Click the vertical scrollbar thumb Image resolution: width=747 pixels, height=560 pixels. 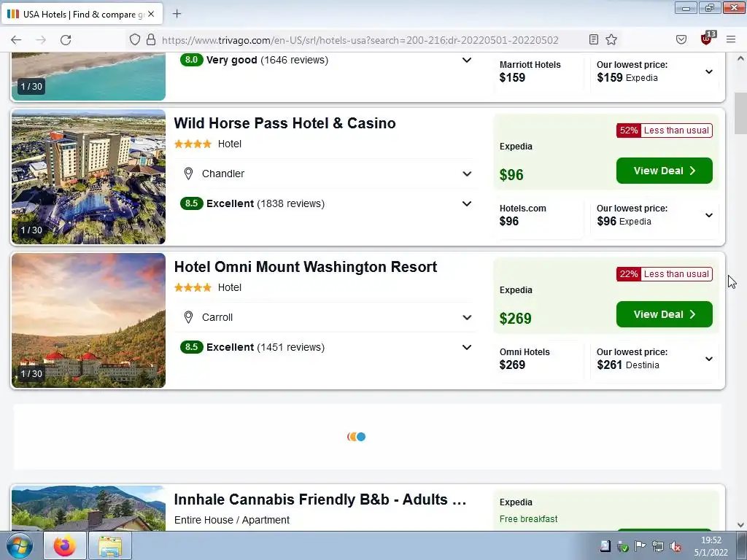click(740, 113)
